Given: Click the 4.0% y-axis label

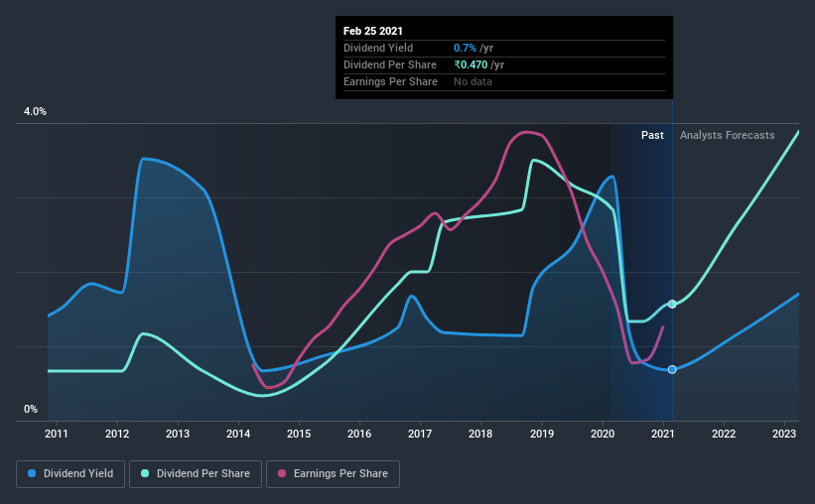Looking at the screenshot, I should 35,112.
